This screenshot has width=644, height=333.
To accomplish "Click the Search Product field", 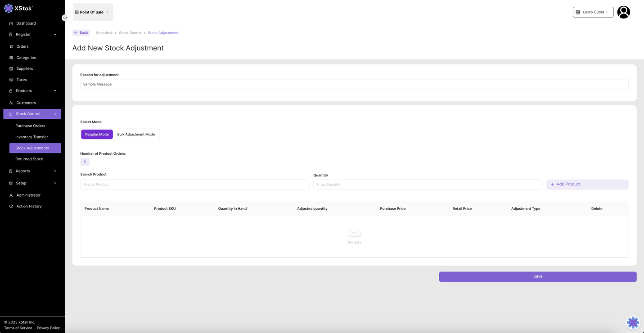I will pos(194,184).
